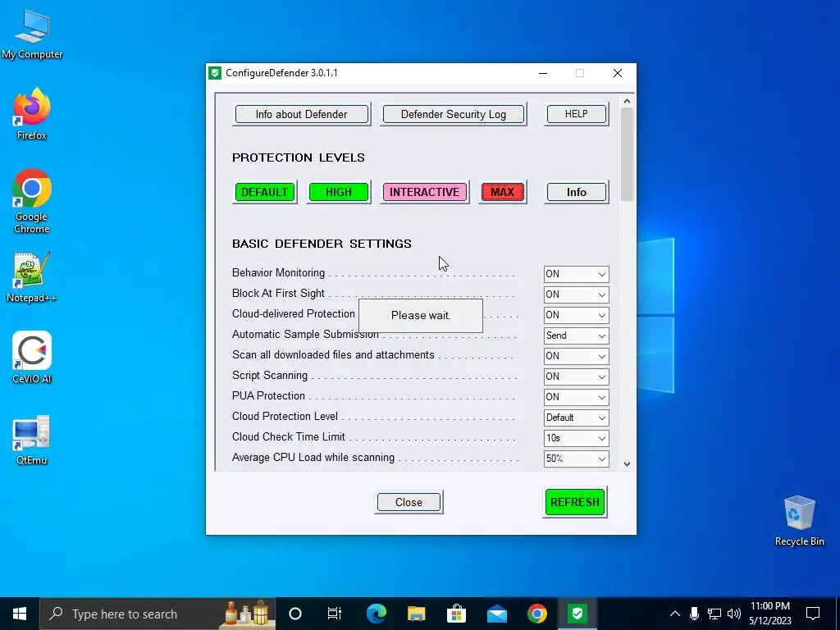Image resolution: width=840 pixels, height=630 pixels.
Task: Apply MAX protection level
Action: pos(503,192)
